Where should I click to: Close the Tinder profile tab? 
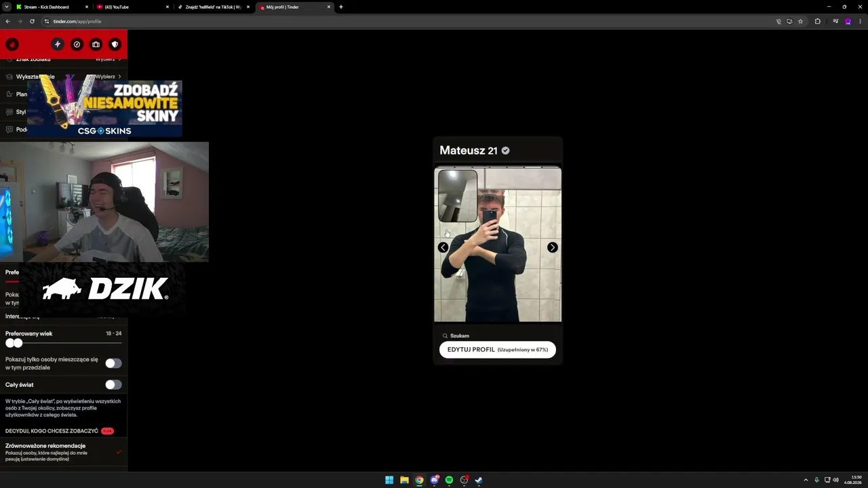329,7
